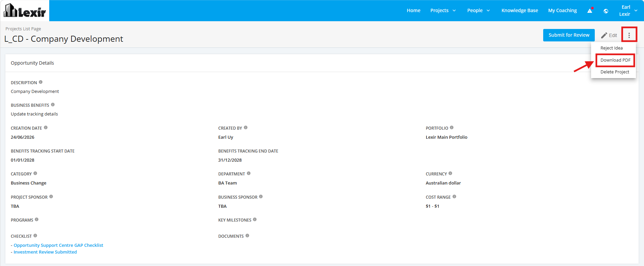
Task: Expand the Projects dropdown in navbar
Action: (443, 10)
